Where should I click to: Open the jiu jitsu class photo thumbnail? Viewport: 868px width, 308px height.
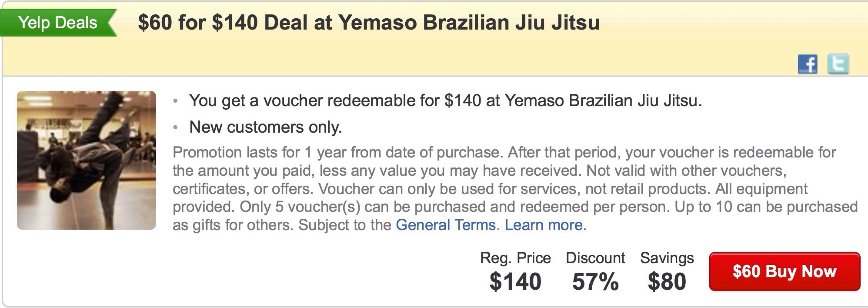tap(87, 160)
